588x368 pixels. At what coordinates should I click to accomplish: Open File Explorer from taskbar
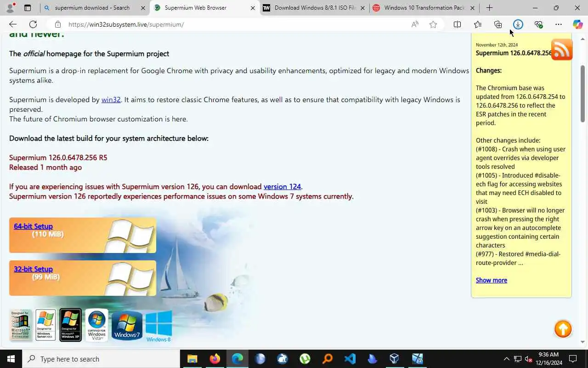tap(192, 359)
